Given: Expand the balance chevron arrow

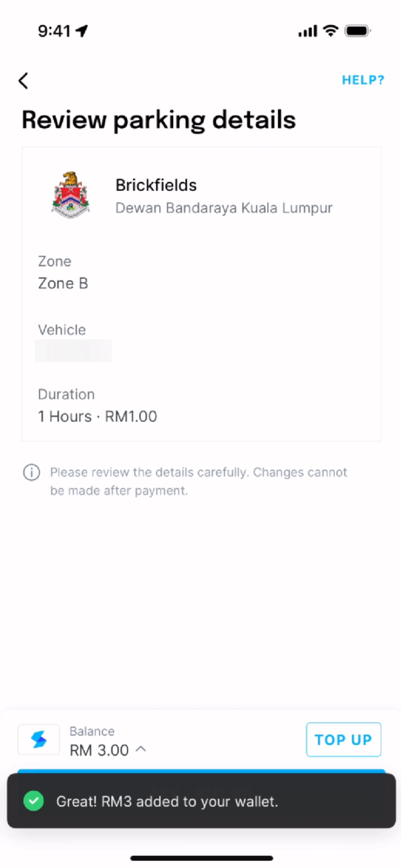Looking at the screenshot, I should [141, 749].
